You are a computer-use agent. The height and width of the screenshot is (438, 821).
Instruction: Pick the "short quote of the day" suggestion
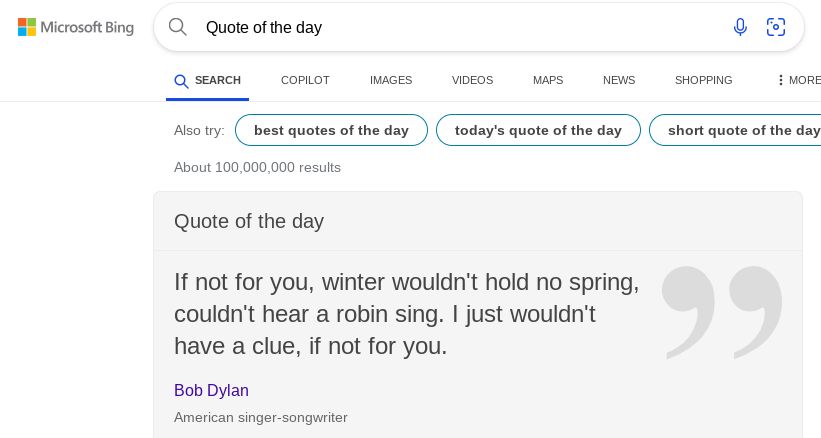coord(740,130)
